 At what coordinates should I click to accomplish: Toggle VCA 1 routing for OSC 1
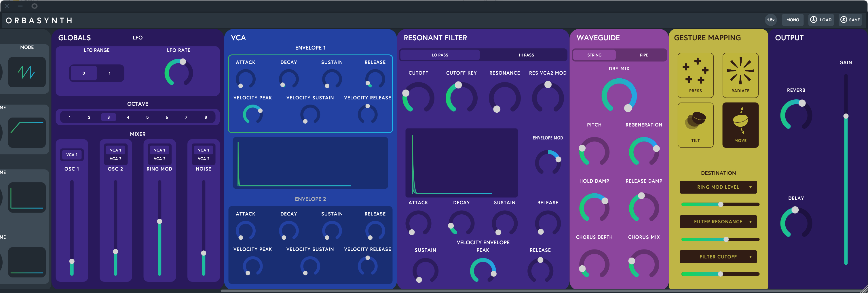(72, 155)
